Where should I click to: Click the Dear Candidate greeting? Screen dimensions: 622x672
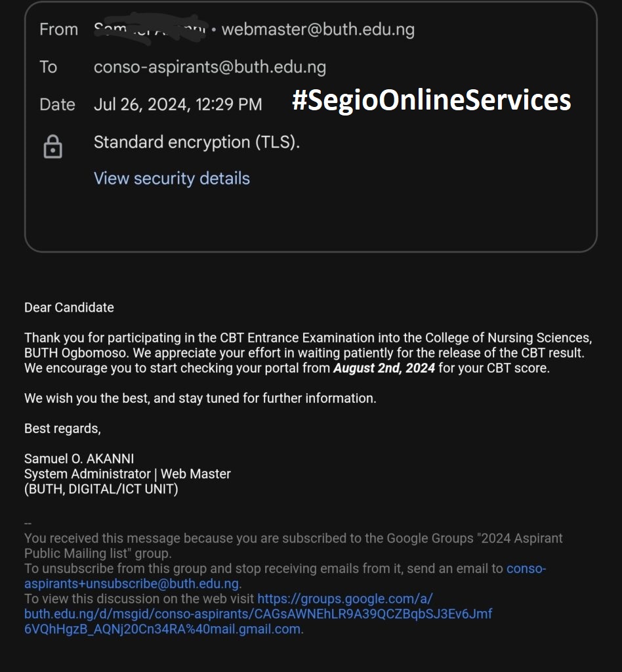click(69, 307)
